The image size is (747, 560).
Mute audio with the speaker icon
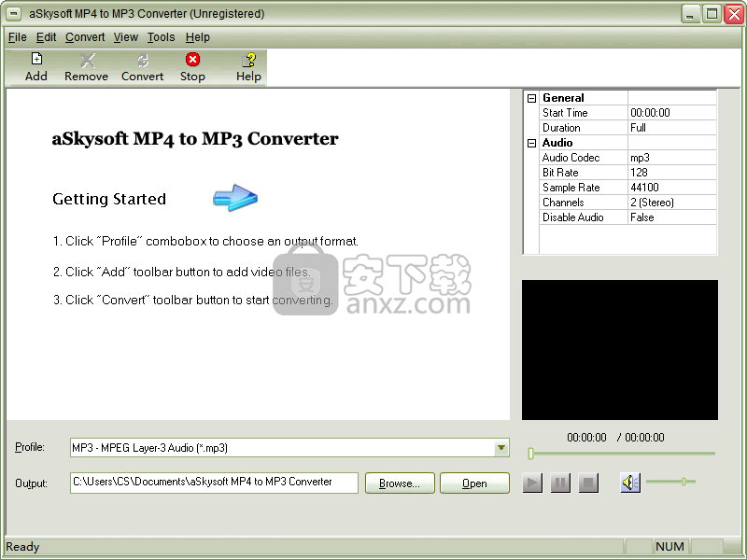tap(630, 483)
